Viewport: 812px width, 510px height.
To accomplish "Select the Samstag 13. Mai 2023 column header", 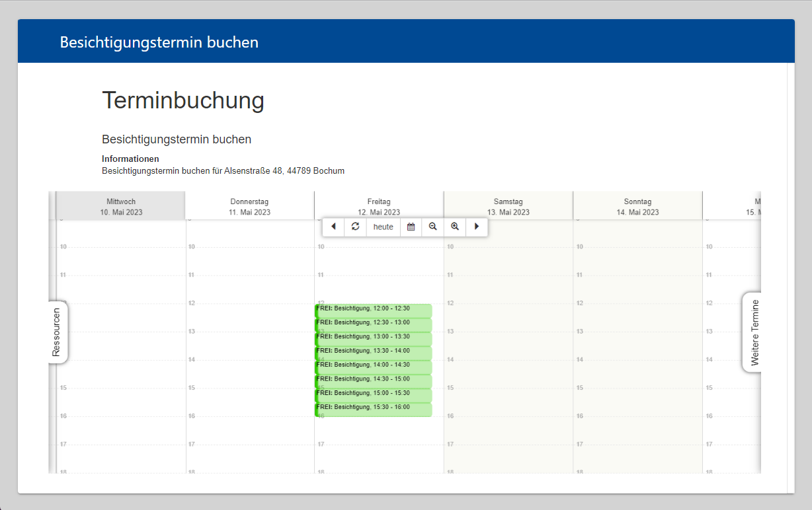I will pos(508,207).
